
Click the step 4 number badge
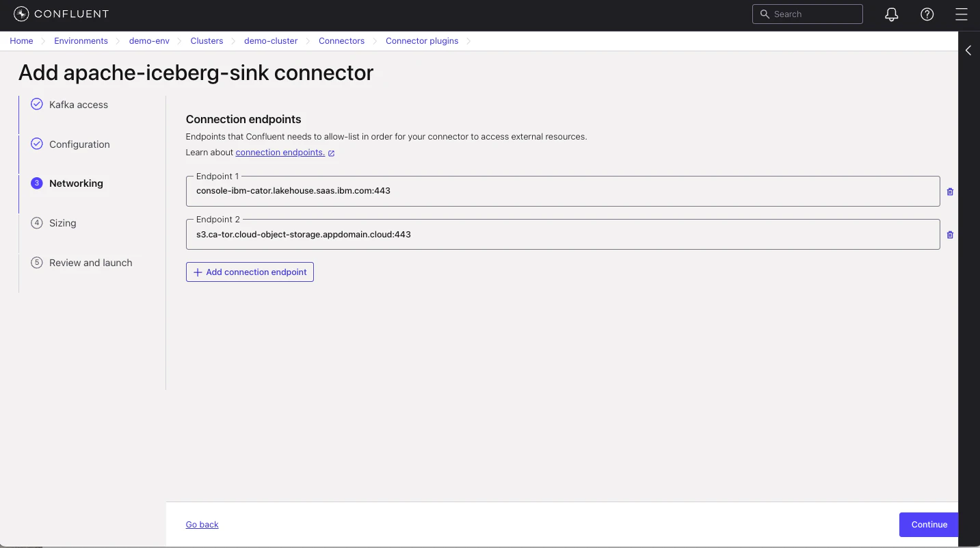37,223
